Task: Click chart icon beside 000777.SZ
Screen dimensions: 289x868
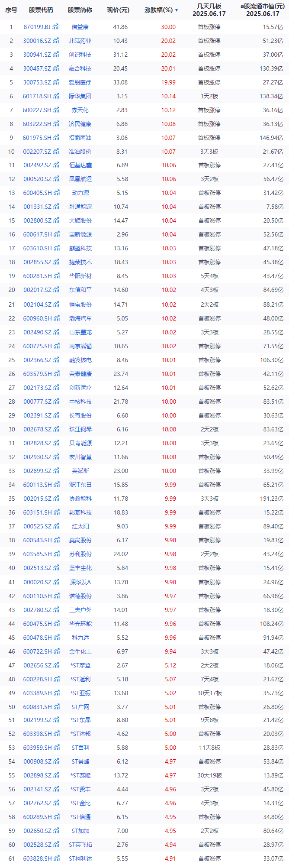Action: pyautogui.click(x=56, y=402)
